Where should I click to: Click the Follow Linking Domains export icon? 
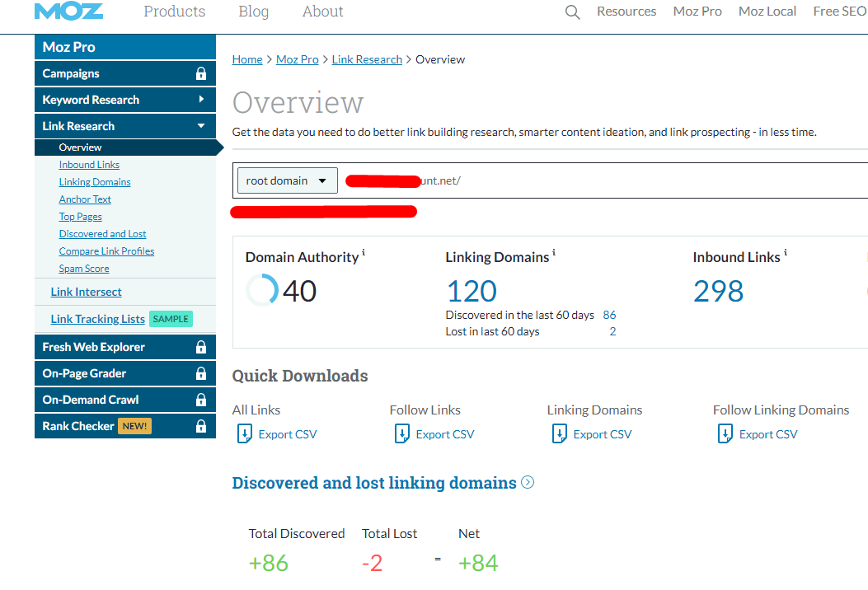725,434
